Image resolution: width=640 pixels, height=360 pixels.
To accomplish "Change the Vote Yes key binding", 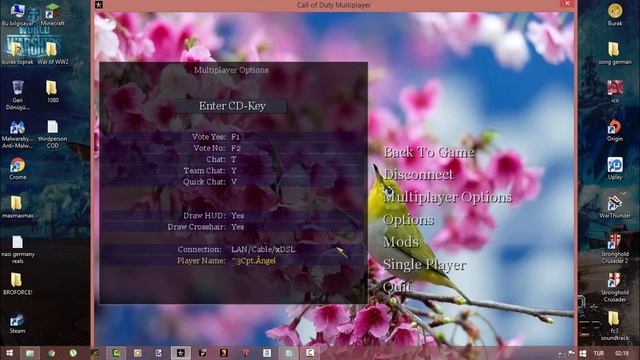I will click(x=232, y=137).
